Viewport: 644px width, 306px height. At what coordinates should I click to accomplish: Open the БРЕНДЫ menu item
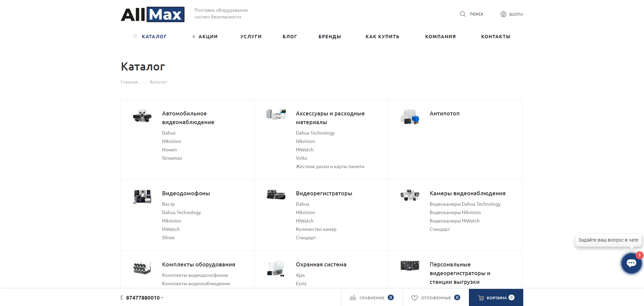tap(330, 37)
